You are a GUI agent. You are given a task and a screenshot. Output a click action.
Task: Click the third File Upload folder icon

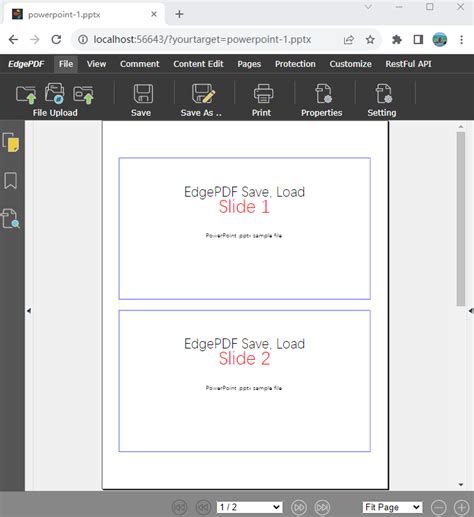click(83, 95)
